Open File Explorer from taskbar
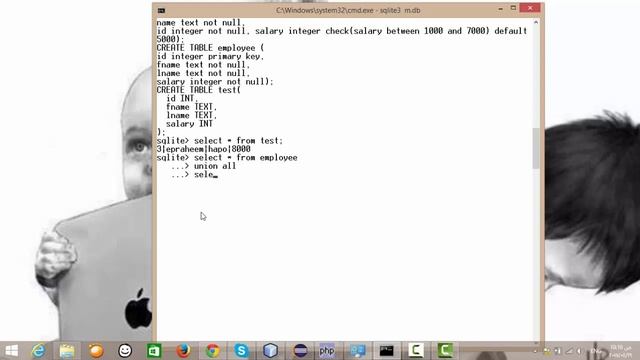This screenshot has height=360, width=640. coord(67,351)
